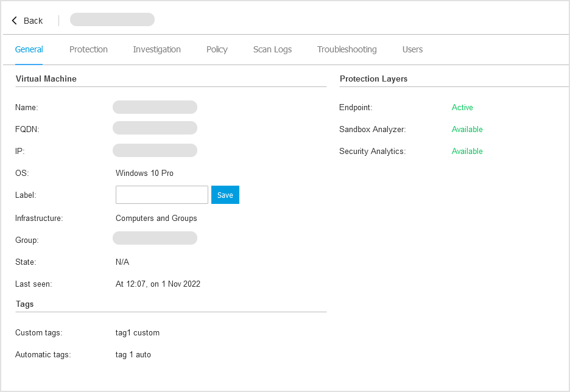Select the Windows 10 Pro OS value
570x392 pixels.
144,173
